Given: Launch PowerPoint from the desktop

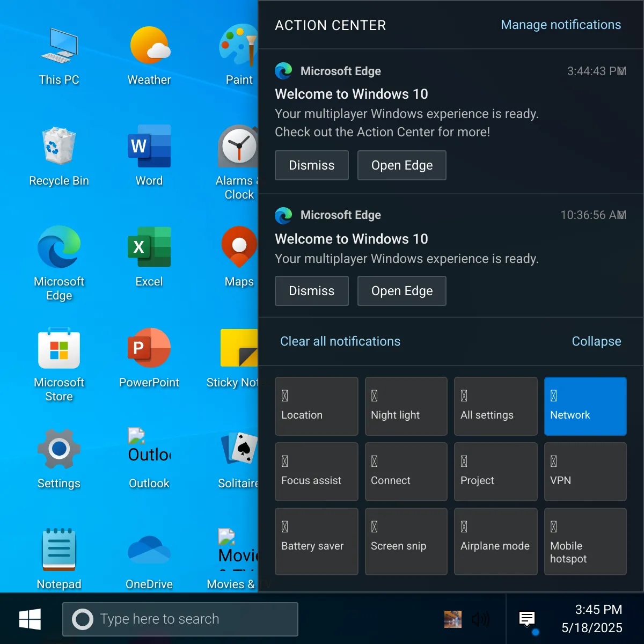Looking at the screenshot, I should pos(149,358).
